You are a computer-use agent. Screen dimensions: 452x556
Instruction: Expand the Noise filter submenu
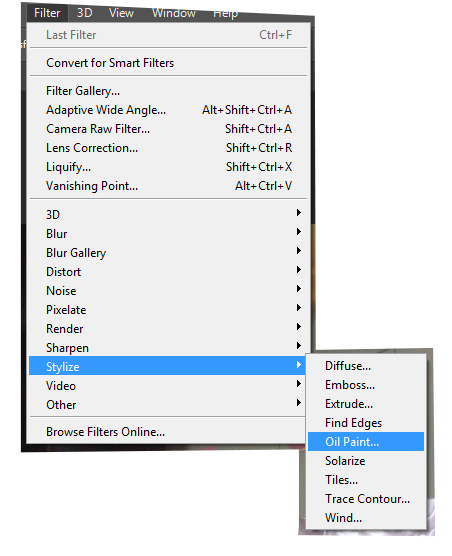point(167,291)
